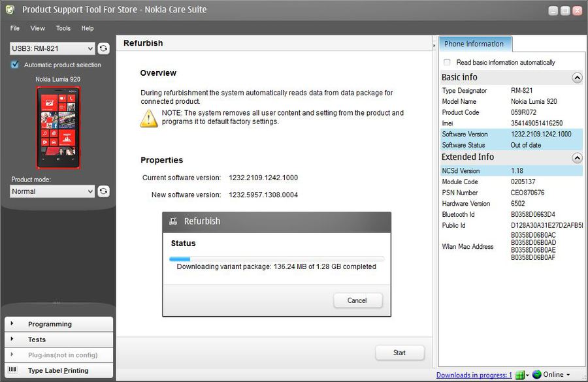Collapse the Extended Info section
This screenshot has height=382, width=588.
pos(577,158)
